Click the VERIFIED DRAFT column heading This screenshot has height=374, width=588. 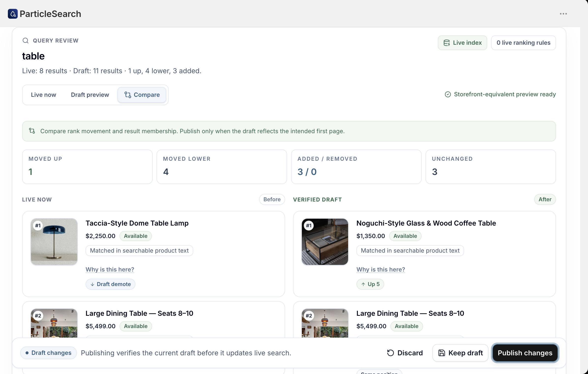317,200
